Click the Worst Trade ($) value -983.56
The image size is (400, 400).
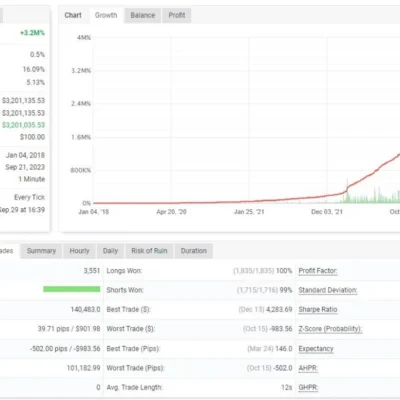tap(281, 329)
